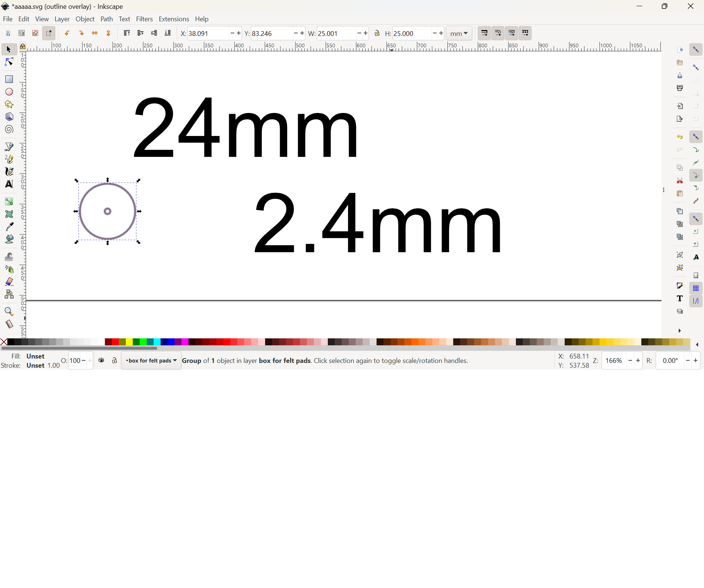The height and width of the screenshot is (588, 704).
Task: Raise selection to top
Action: pyautogui.click(x=126, y=33)
